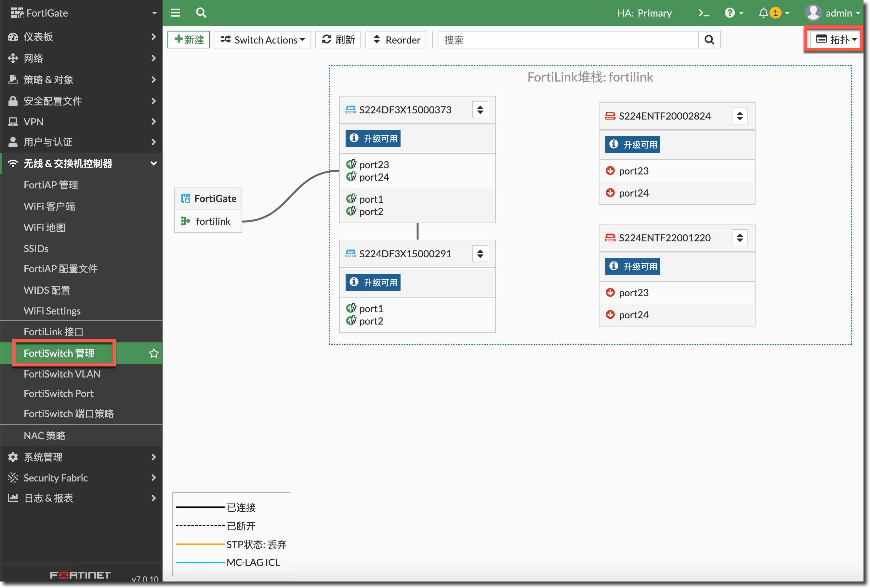Open FortiSwitch VLAN menu item
The width and height of the screenshot is (870, 588).
click(62, 374)
